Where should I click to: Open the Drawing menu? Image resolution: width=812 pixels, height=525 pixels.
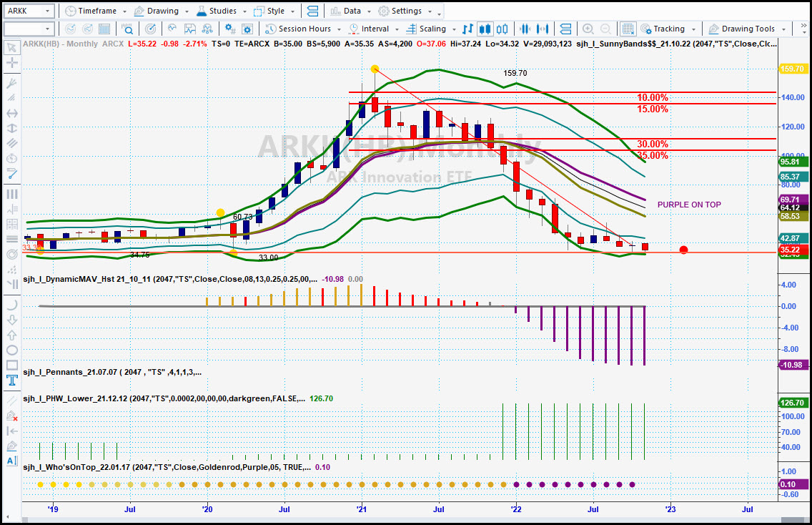tap(157, 11)
